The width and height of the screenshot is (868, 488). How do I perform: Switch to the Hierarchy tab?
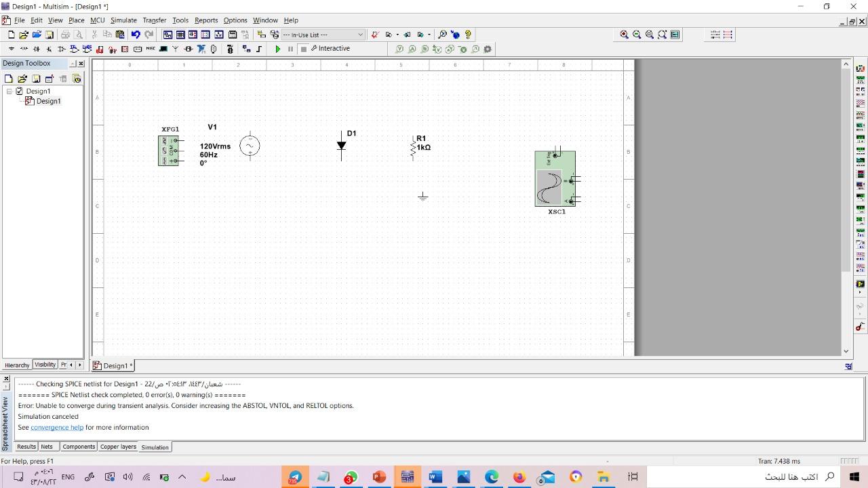pyautogui.click(x=17, y=365)
